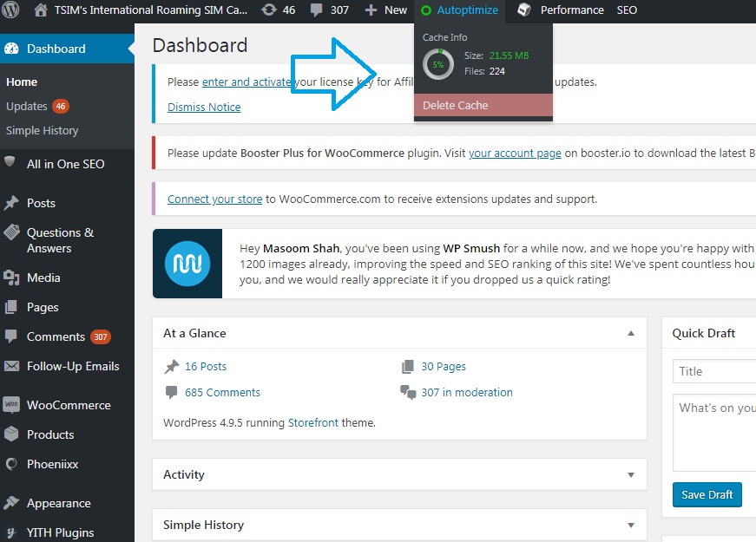Screen dimensions: 756x542
Task: Open the 16 Posts link
Action: tap(206, 367)
